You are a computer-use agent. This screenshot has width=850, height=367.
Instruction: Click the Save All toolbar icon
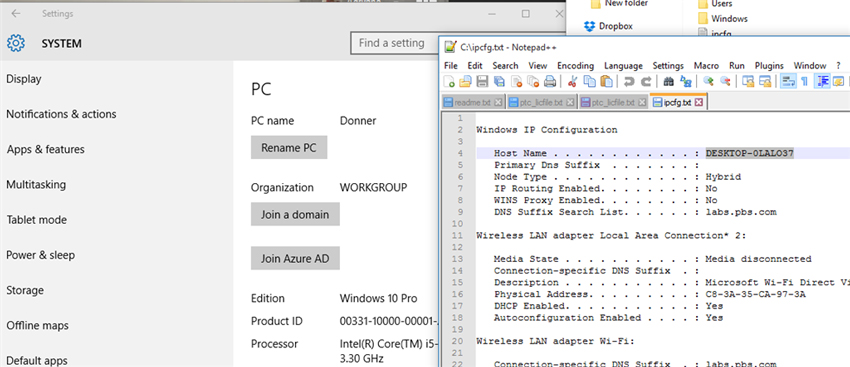[x=499, y=81]
